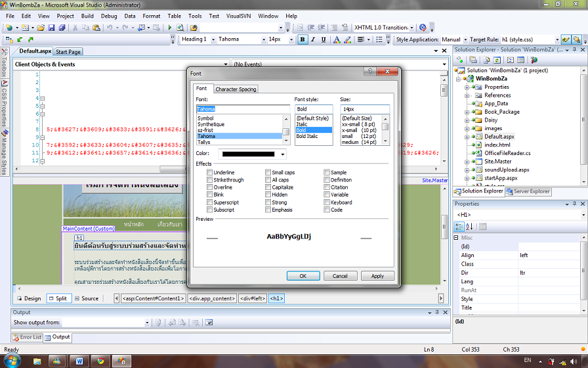This screenshot has width=588, height=368.
Task: Switch to the Server Explorer tab
Action: click(528, 191)
